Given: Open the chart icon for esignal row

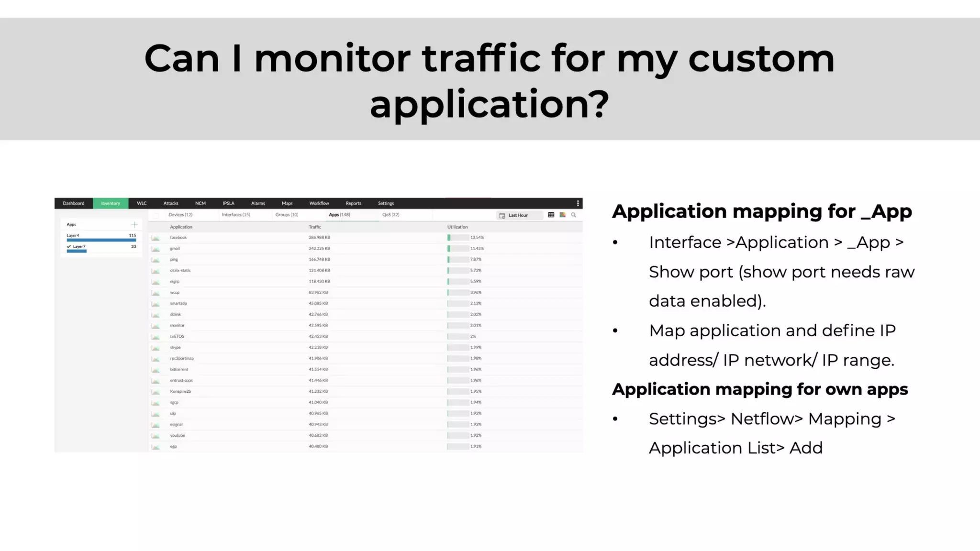Looking at the screenshot, I should pos(156,425).
